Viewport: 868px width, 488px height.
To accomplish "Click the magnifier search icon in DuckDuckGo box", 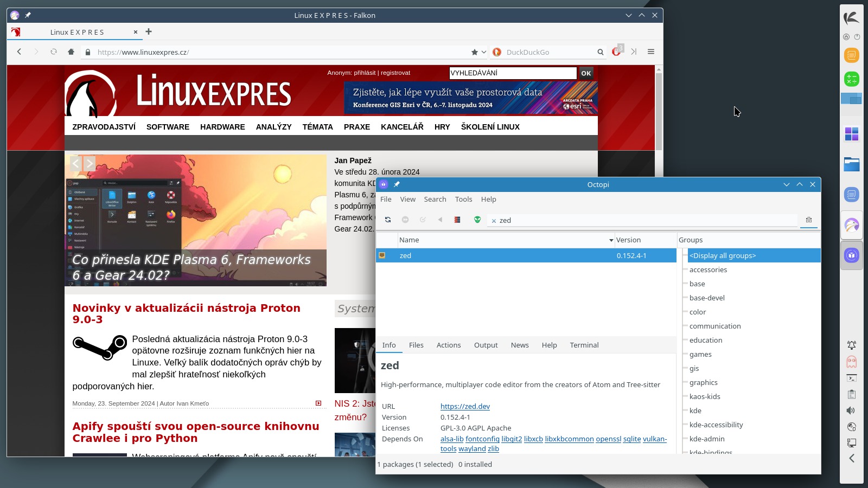I will click(601, 52).
